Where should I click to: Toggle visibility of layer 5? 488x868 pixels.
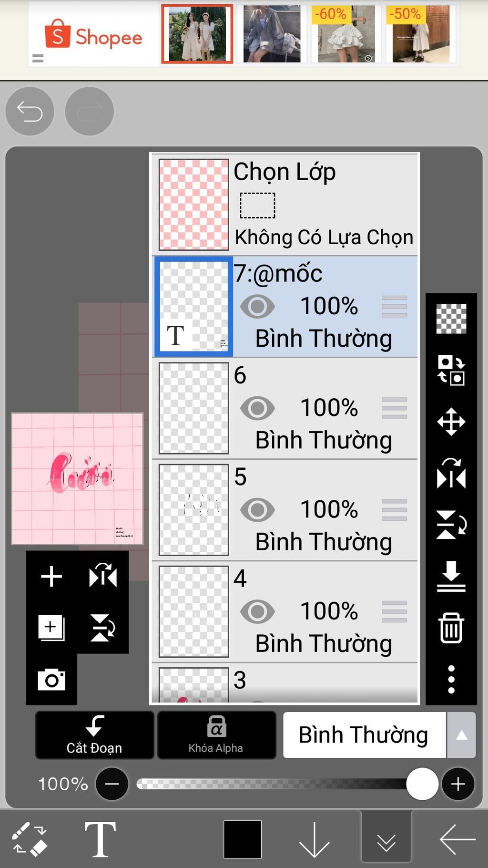coord(257,509)
